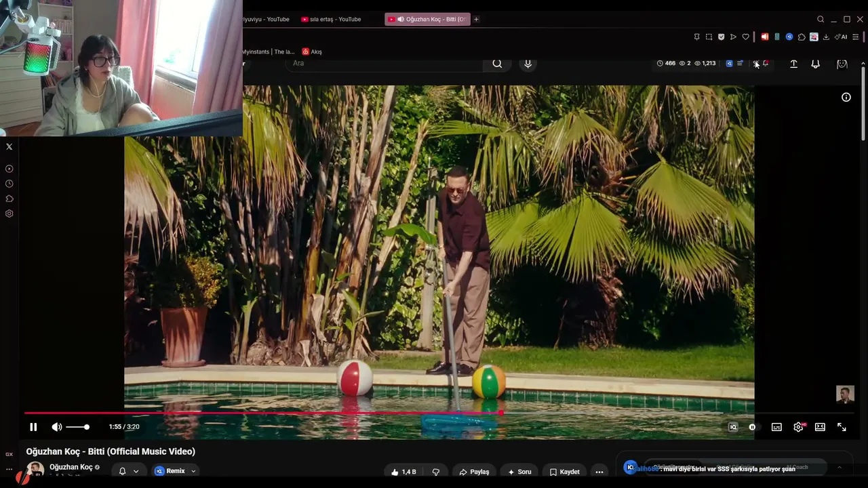Open the browser downloads icon
868x488 pixels.
pos(826,37)
